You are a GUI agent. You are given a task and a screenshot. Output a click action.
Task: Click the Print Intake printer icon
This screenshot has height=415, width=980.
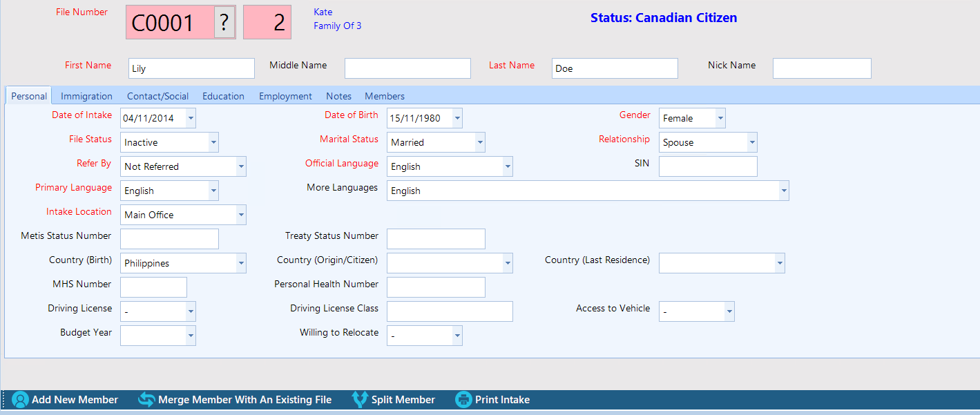click(463, 400)
